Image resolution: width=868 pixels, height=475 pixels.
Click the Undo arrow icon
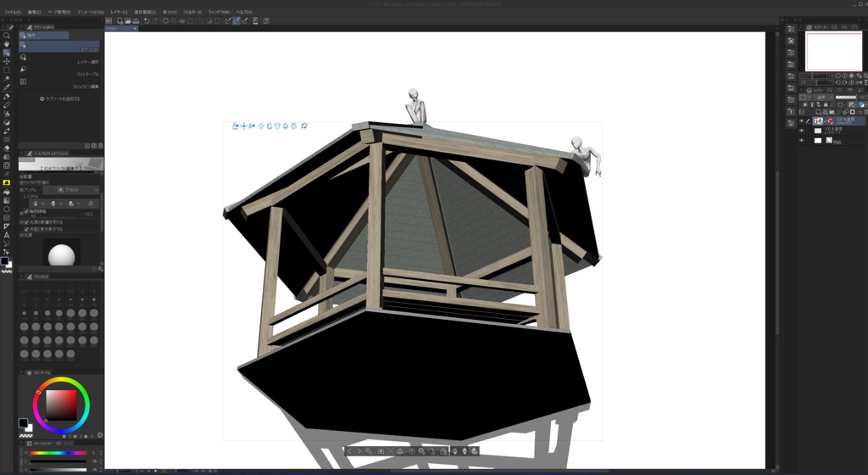pyautogui.click(x=147, y=21)
